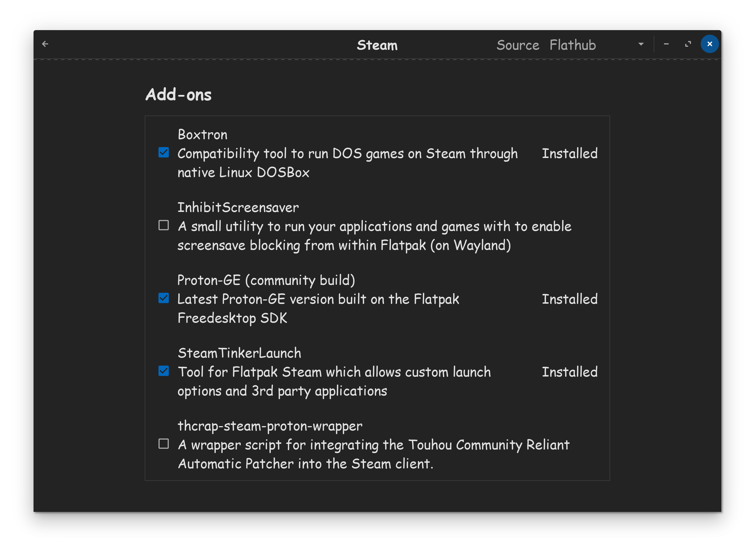Select the Flathub source label
756x550 pixels.
click(x=573, y=45)
